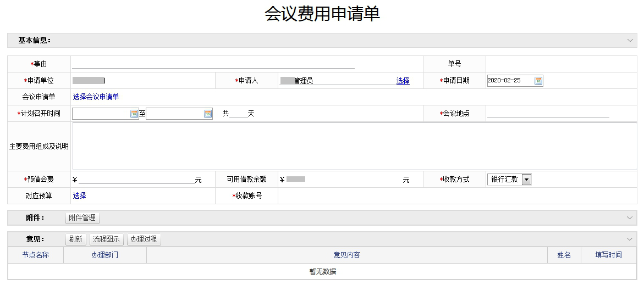Focus the 事由 input field
This screenshot has height=285, width=644.
coord(213,64)
